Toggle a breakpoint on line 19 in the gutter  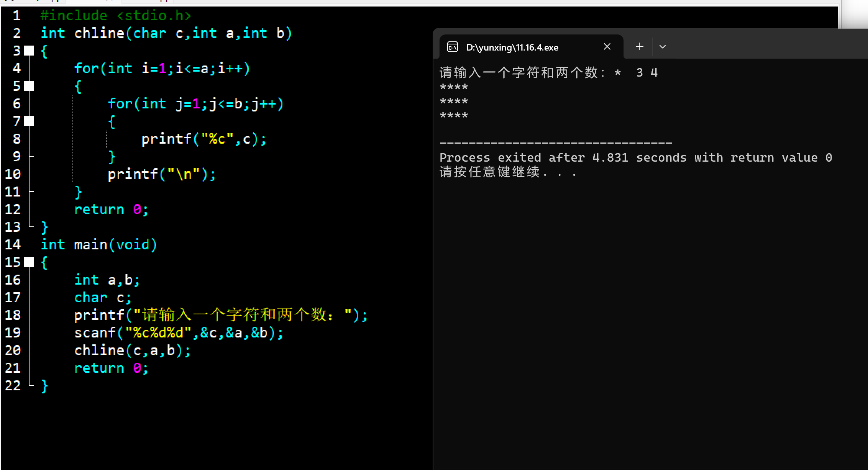tap(29, 332)
